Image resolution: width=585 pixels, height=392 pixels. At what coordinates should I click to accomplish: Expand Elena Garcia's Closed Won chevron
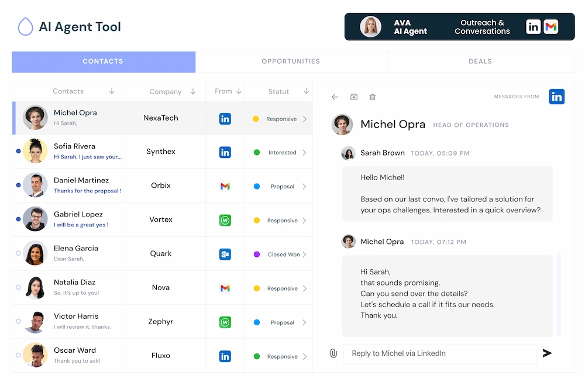coord(305,255)
